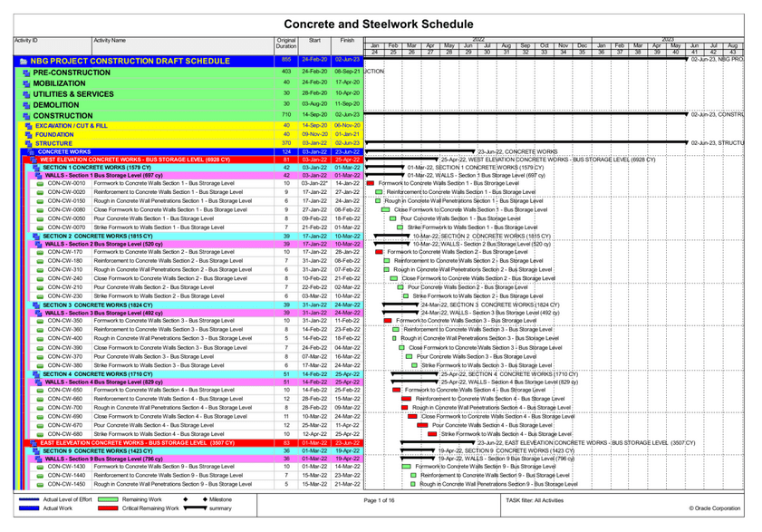
Task: Click the activity icon beside CON-CW-310
Action: (x=41, y=270)
